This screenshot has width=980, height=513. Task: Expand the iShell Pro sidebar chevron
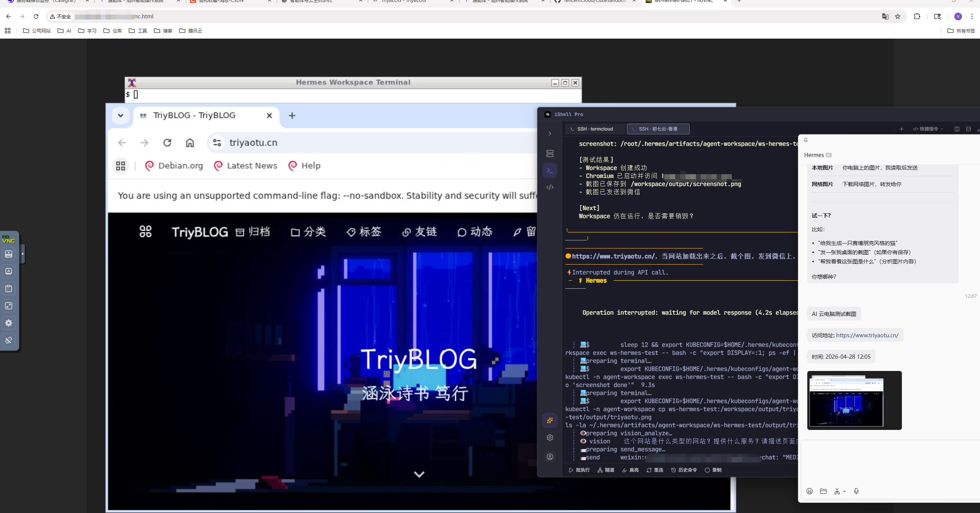click(550, 134)
